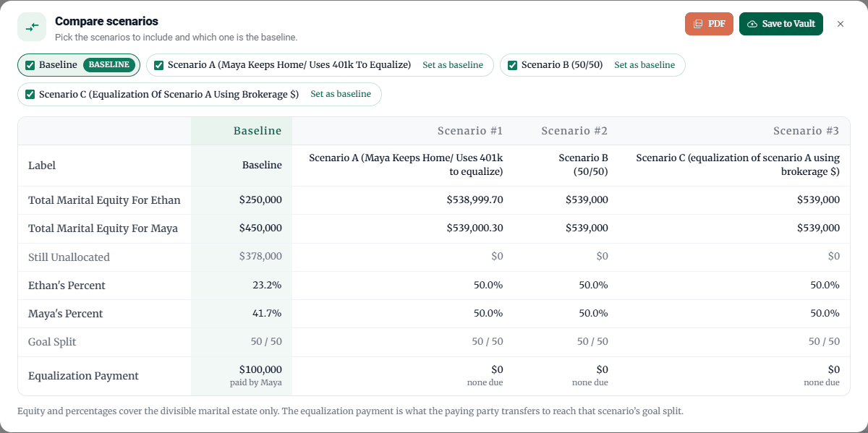Set Scenario A as baseline
This screenshot has height=433, width=868.
(x=453, y=65)
